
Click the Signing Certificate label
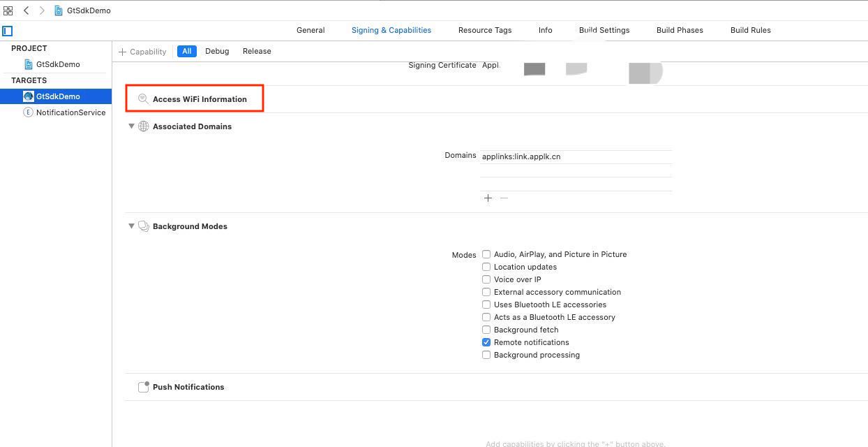click(442, 65)
